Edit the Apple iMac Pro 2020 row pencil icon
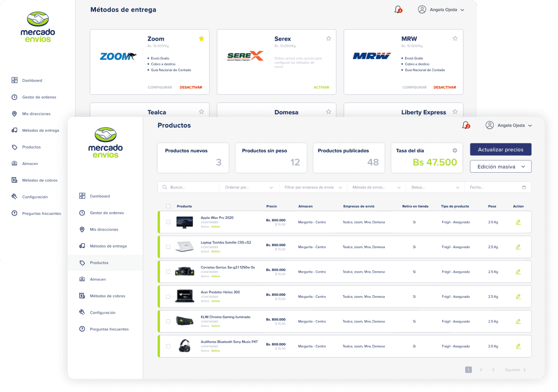 pyautogui.click(x=518, y=222)
